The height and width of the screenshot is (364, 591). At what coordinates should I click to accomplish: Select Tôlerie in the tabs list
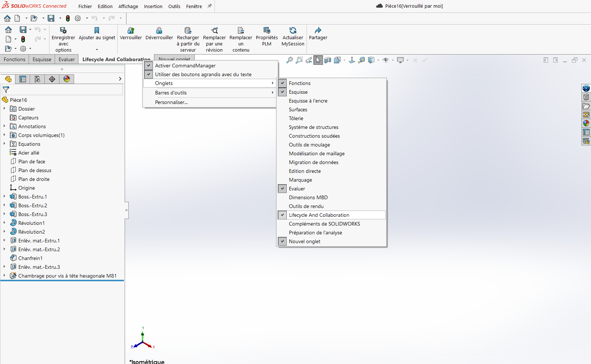click(x=296, y=118)
